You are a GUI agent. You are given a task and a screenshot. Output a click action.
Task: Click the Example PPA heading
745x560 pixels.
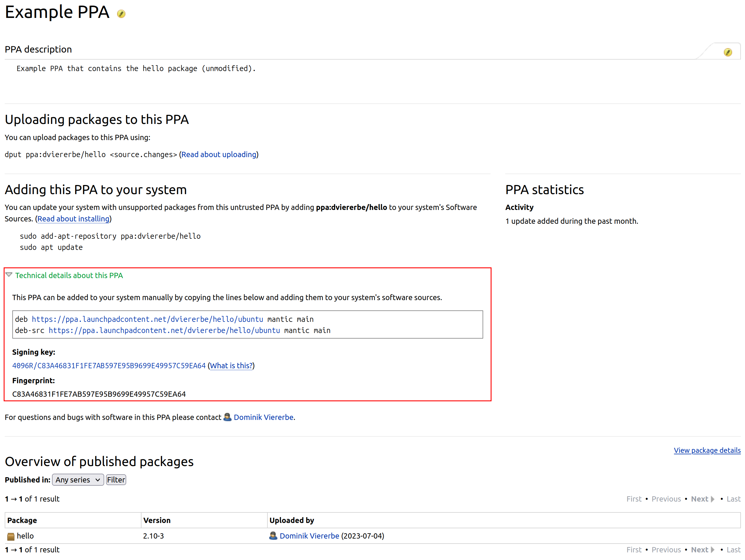pyautogui.click(x=57, y=12)
